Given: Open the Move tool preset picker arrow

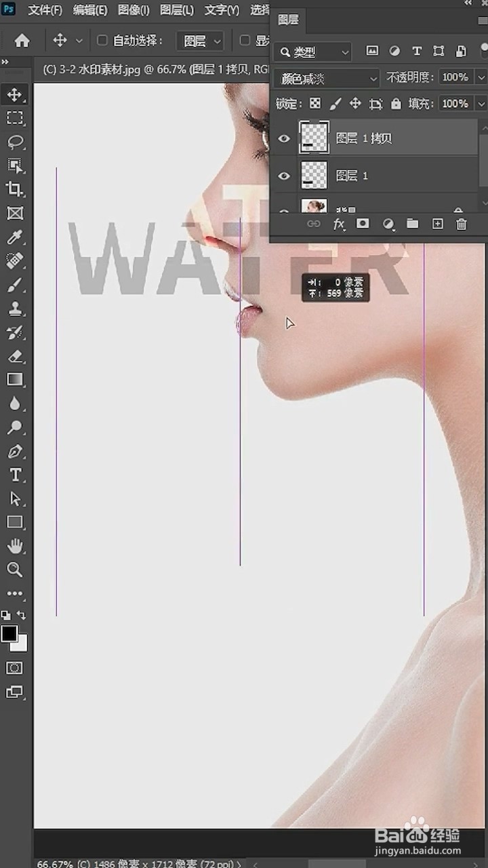Looking at the screenshot, I should 79,41.
